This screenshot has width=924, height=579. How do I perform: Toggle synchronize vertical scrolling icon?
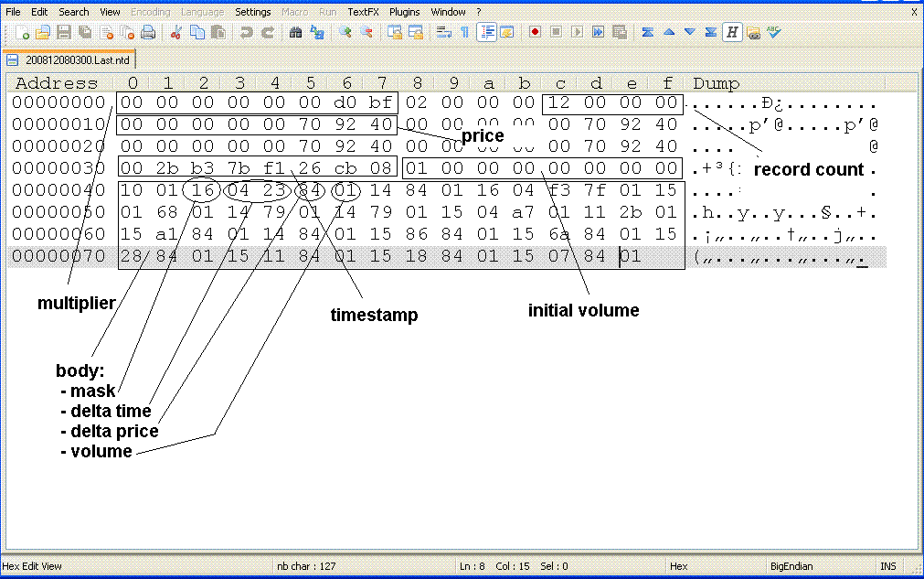[x=394, y=32]
